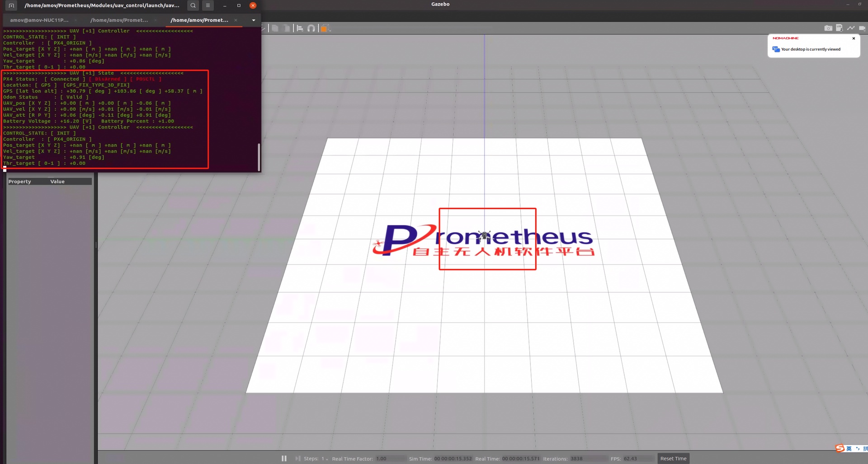The image size is (868, 464).
Task: Click the Sogou input method tray icon
Action: tap(840, 448)
